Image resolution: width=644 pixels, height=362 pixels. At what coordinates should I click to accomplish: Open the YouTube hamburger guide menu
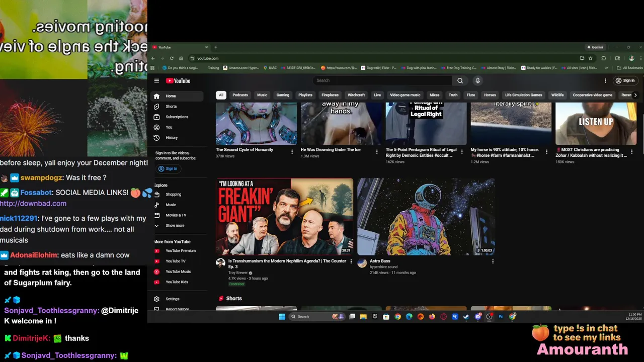click(156, 80)
